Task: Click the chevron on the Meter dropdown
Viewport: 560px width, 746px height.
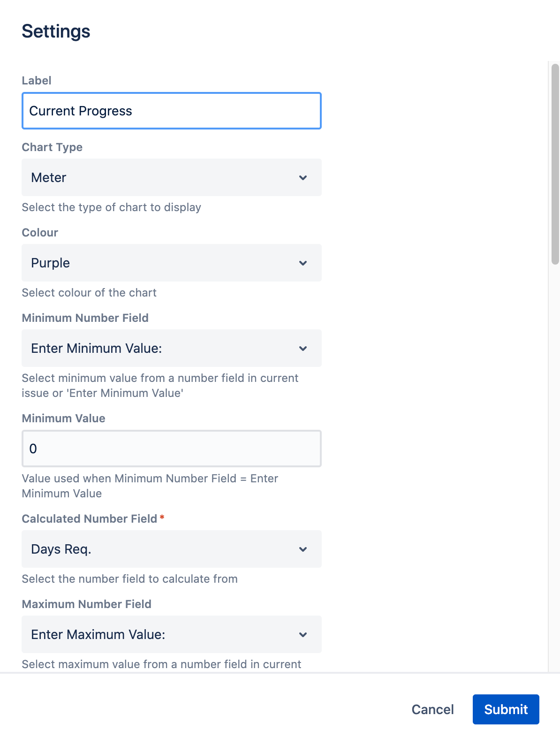Action: pos(303,177)
